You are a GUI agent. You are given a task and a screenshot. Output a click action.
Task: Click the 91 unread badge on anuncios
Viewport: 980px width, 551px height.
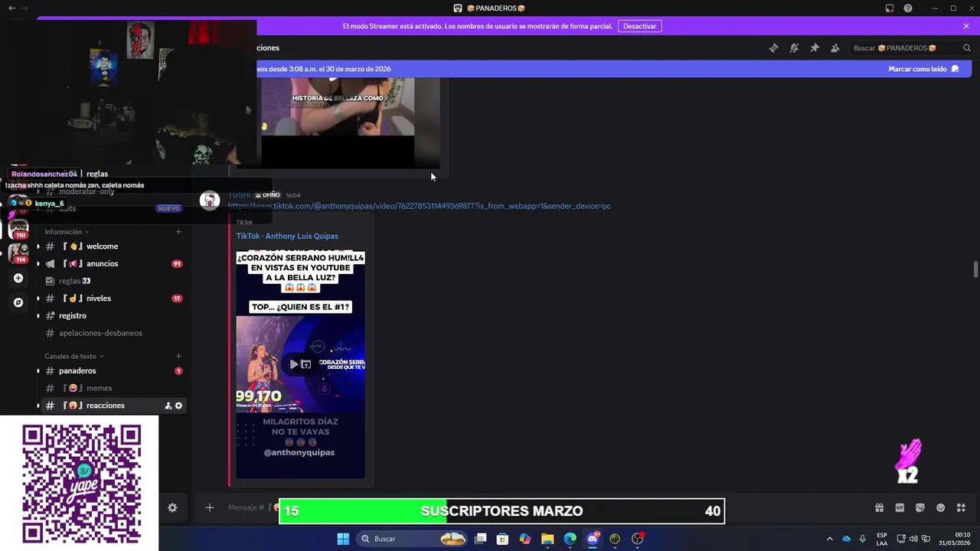click(177, 264)
